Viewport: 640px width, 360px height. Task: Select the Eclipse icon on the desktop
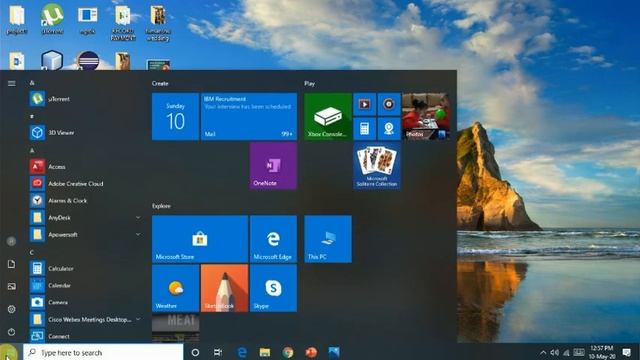pyautogui.click(x=88, y=61)
